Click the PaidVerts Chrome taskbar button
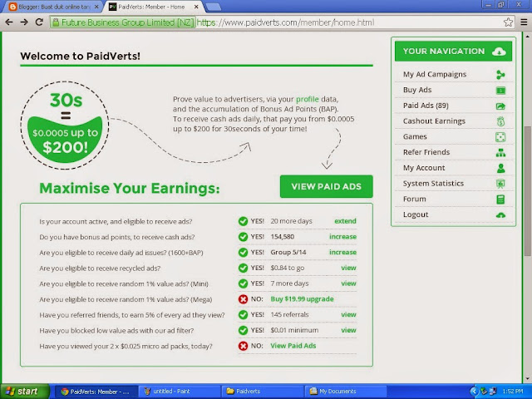 pyautogui.click(x=96, y=392)
